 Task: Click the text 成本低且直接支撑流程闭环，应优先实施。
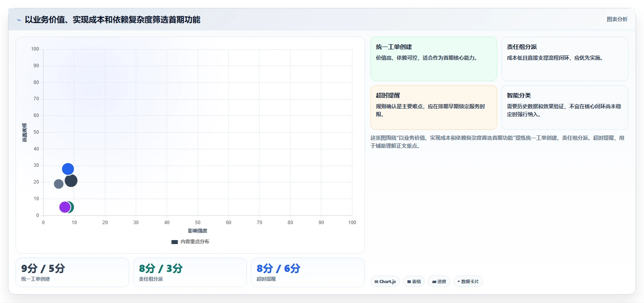pyautogui.click(x=556, y=58)
